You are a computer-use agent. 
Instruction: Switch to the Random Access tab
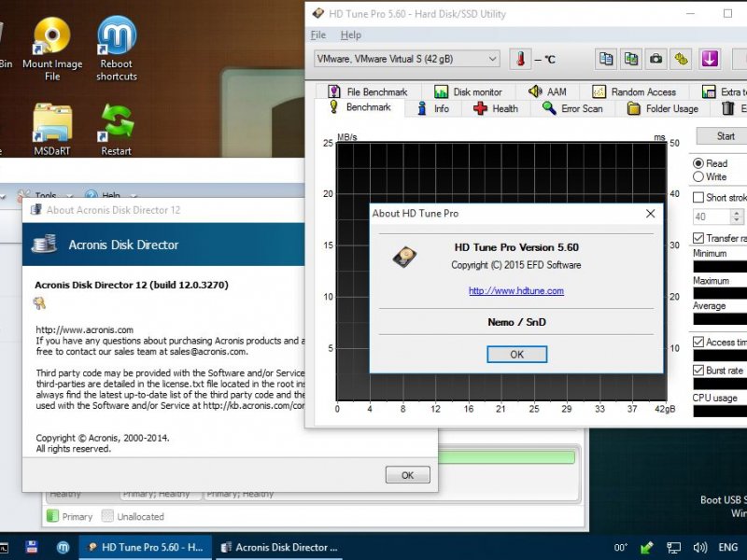(x=634, y=91)
